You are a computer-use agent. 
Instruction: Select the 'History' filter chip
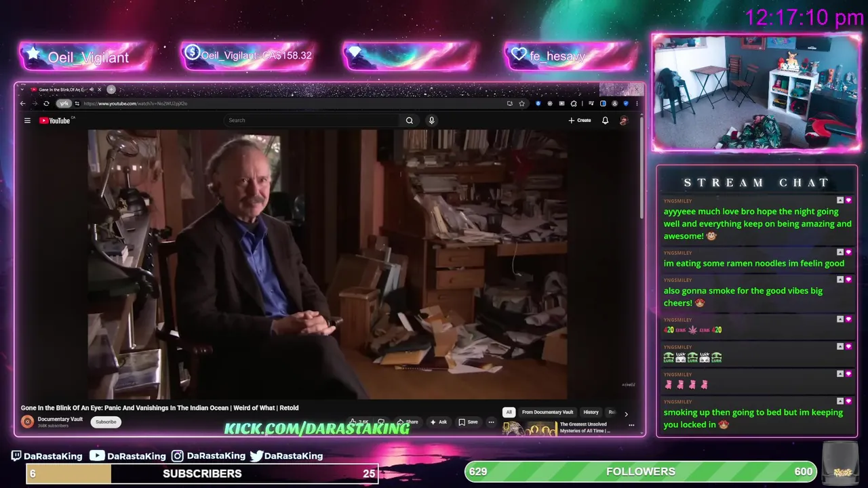[591, 412]
